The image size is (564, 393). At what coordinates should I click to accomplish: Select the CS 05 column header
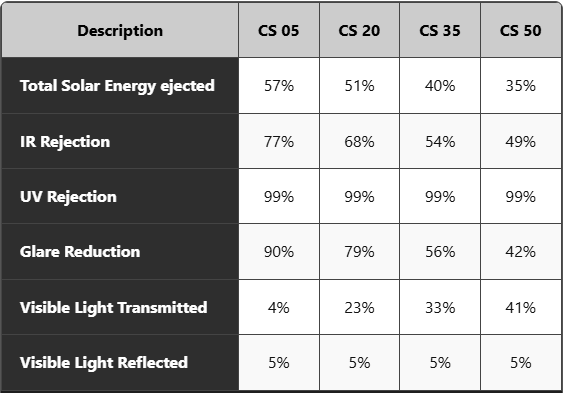coord(279,30)
